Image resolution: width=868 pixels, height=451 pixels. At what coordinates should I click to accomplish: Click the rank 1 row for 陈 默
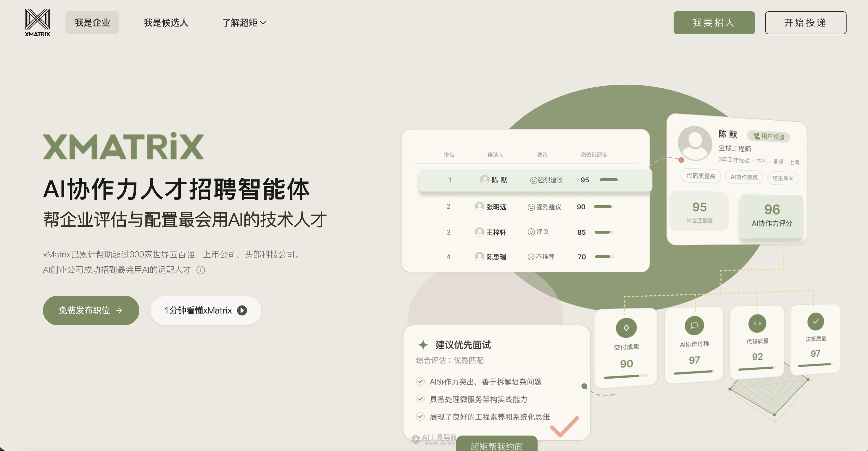pyautogui.click(x=536, y=180)
